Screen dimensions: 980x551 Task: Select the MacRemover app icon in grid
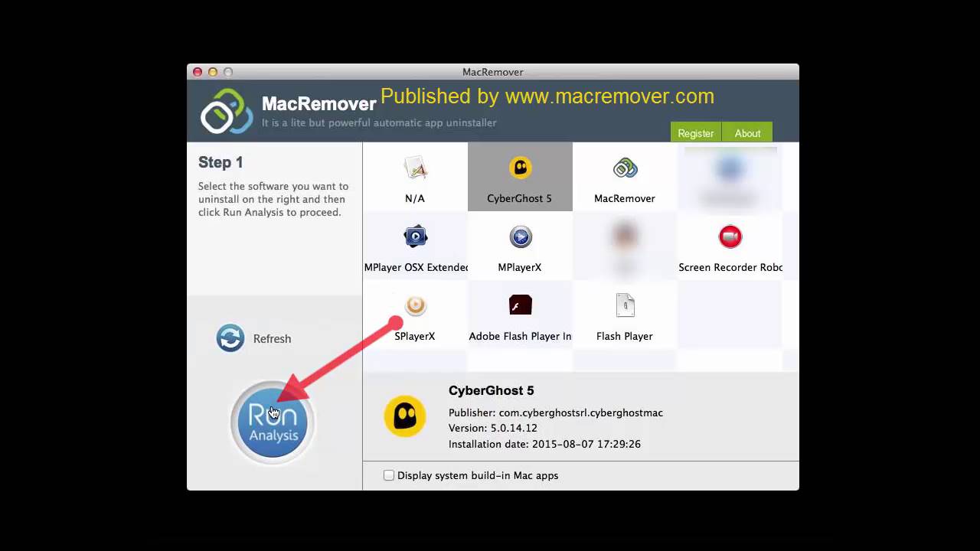625,168
